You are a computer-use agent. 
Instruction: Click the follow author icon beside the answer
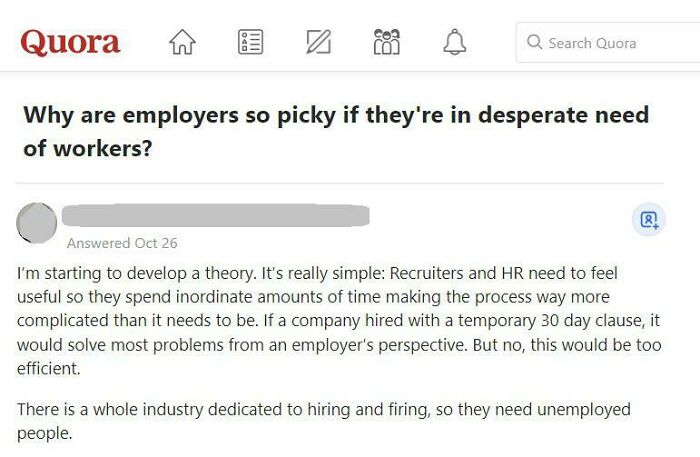(648, 220)
